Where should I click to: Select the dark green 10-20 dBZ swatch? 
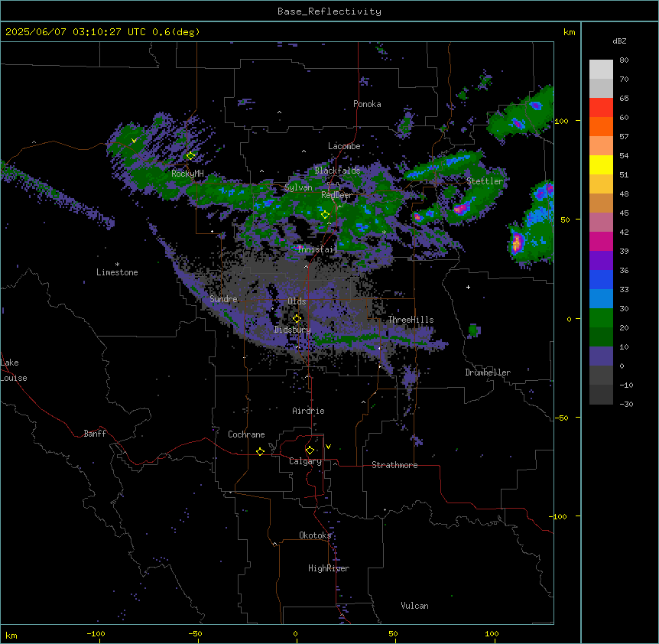tap(601, 337)
